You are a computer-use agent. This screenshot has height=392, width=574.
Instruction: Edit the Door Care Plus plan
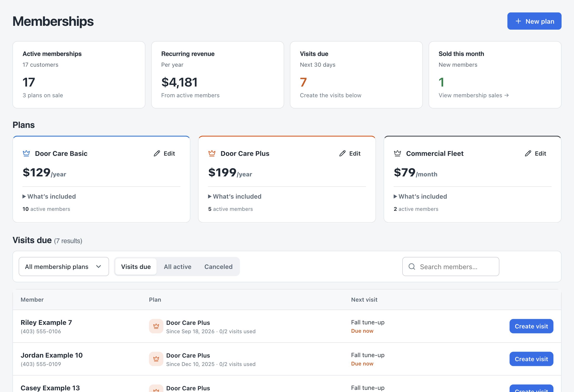(x=350, y=153)
